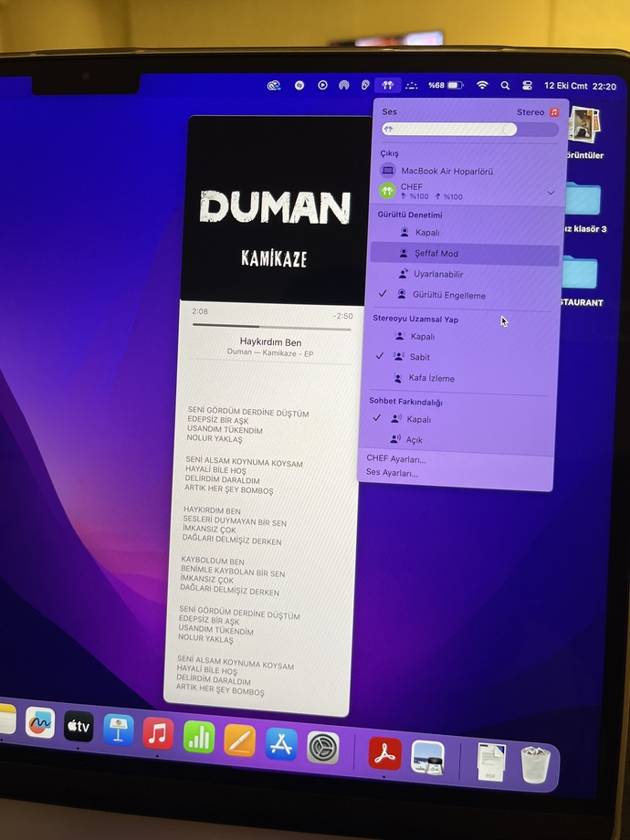The height and width of the screenshot is (840, 630).
Task: Open the Notes app at the Dock edge
Action: (7, 720)
